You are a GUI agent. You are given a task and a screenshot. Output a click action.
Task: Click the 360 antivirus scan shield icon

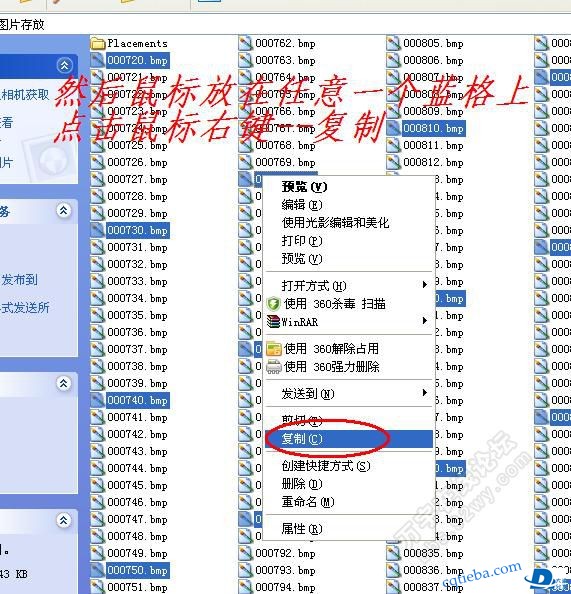(x=273, y=304)
